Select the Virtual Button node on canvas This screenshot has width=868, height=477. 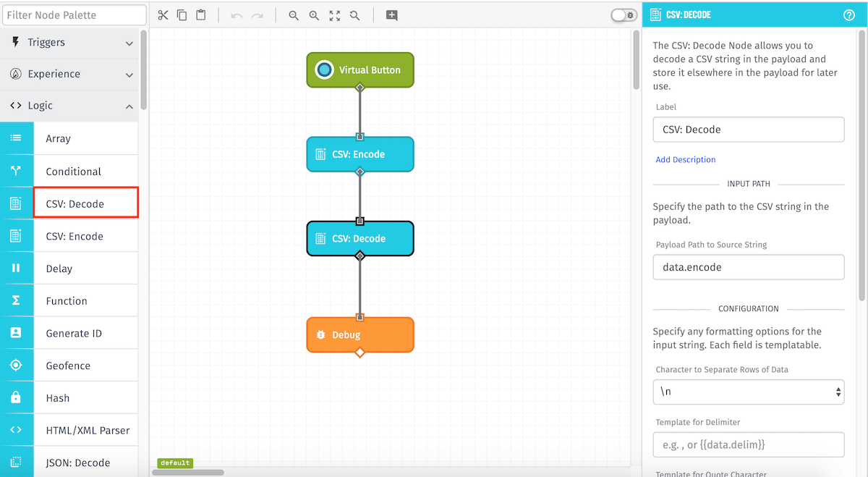pyautogui.click(x=360, y=69)
